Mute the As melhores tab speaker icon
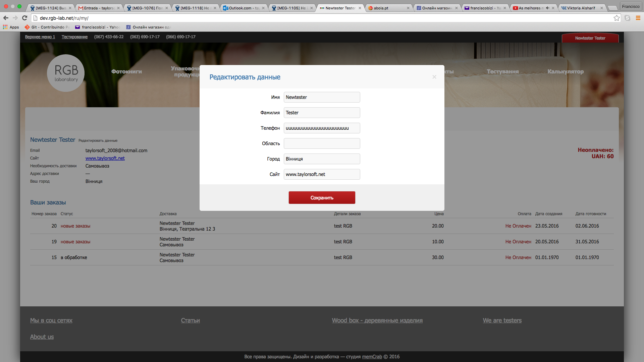This screenshot has height=362, width=644. click(x=547, y=8)
